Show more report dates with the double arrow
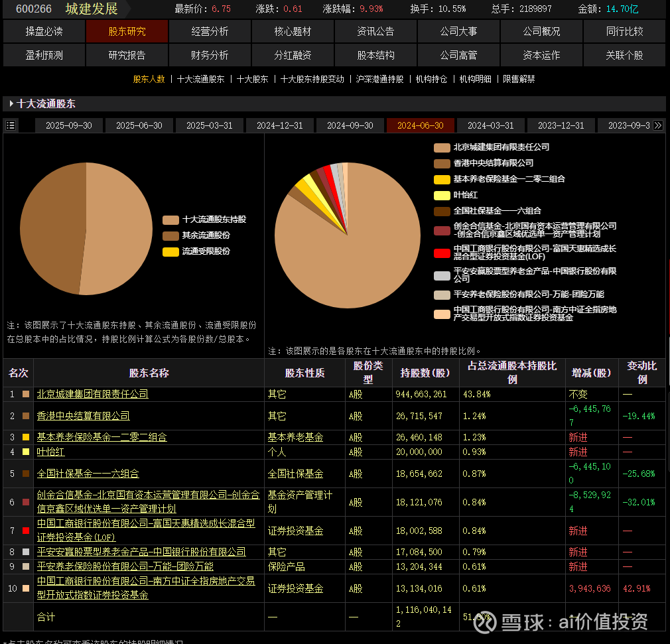This screenshot has height=644, width=670. (x=658, y=125)
